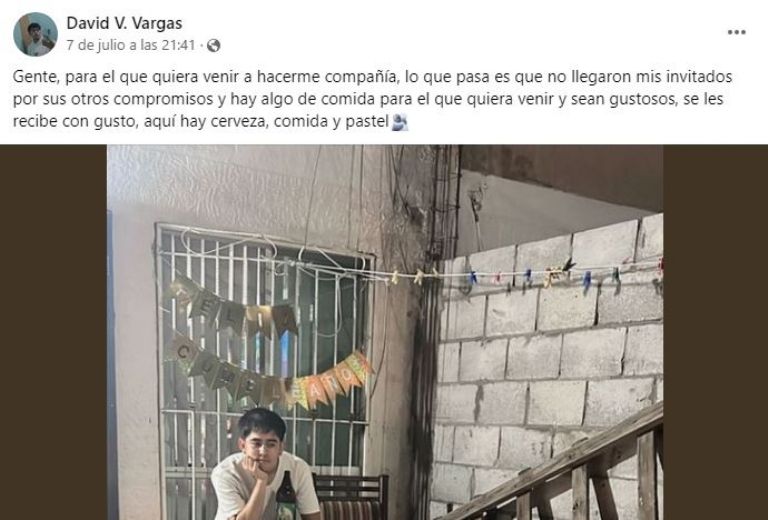Click the striped chair behind the man
The width and height of the screenshot is (768, 520).
click(x=351, y=497)
